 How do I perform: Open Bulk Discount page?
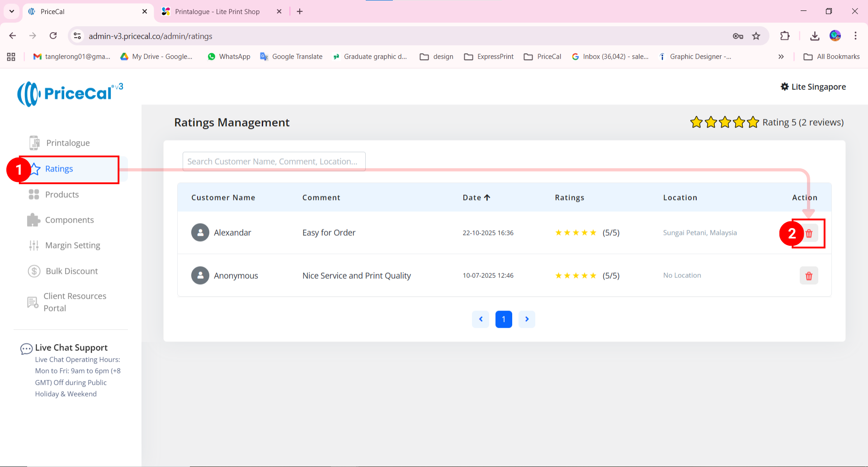(x=71, y=271)
